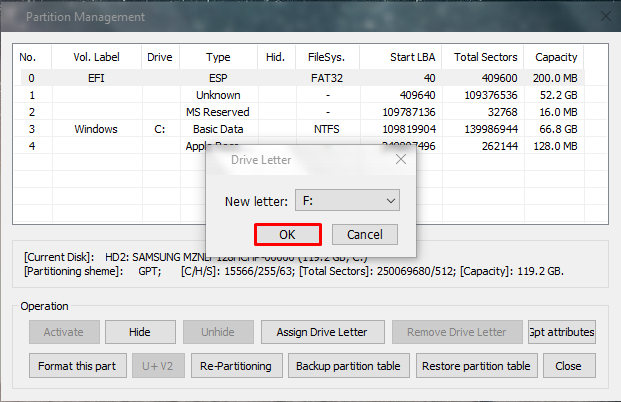
Task: Open the New letter dropdown
Action: point(347,201)
